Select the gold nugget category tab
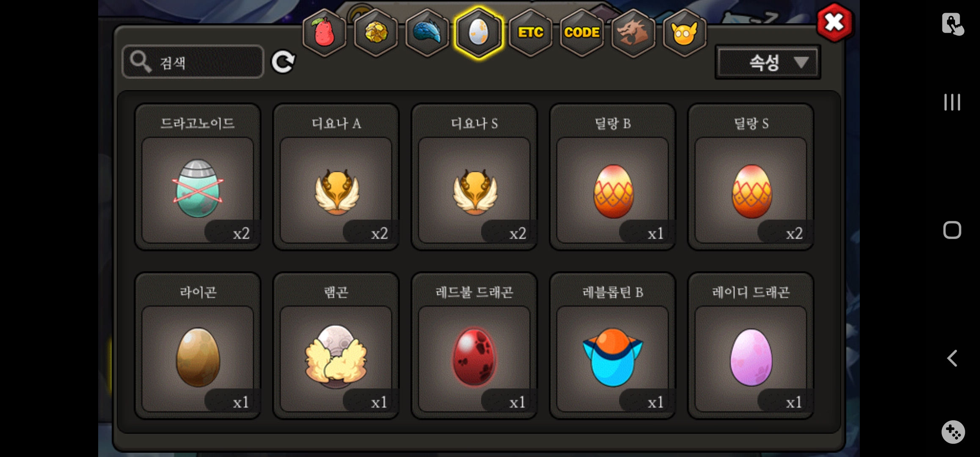This screenshot has width=980, height=457. 376,33
